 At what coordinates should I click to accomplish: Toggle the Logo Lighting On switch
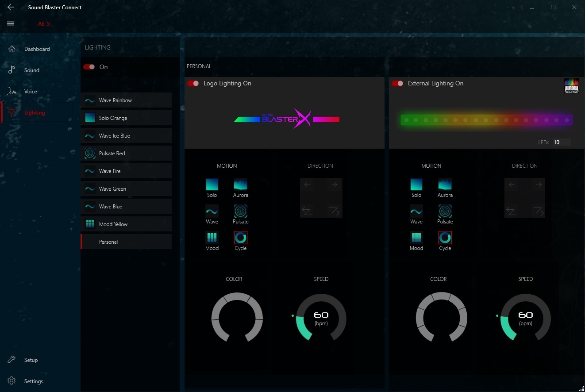(193, 83)
